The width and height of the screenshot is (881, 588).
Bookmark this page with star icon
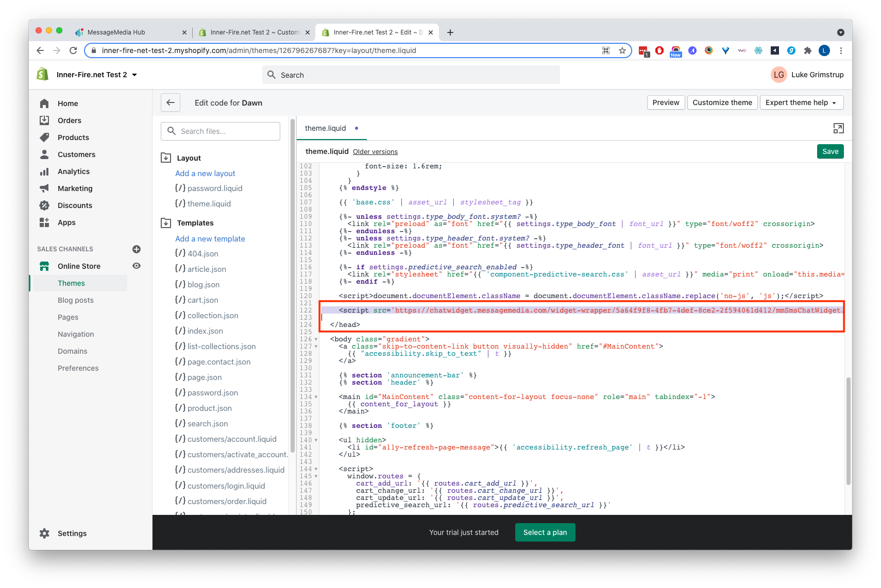click(622, 50)
